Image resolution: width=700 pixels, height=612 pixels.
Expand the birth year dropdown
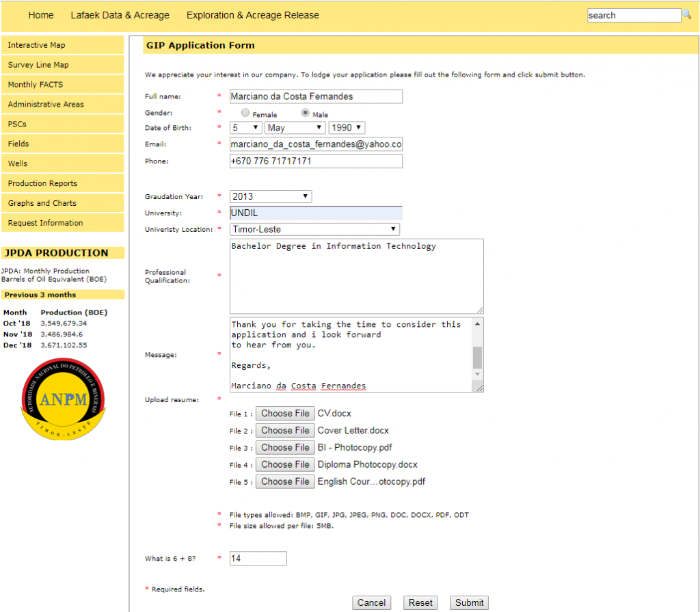(347, 128)
